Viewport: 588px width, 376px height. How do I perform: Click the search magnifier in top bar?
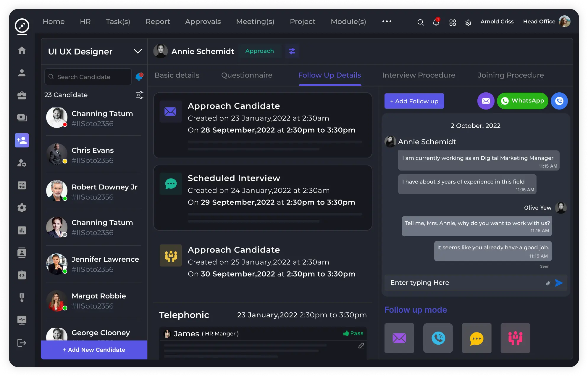(x=420, y=23)
